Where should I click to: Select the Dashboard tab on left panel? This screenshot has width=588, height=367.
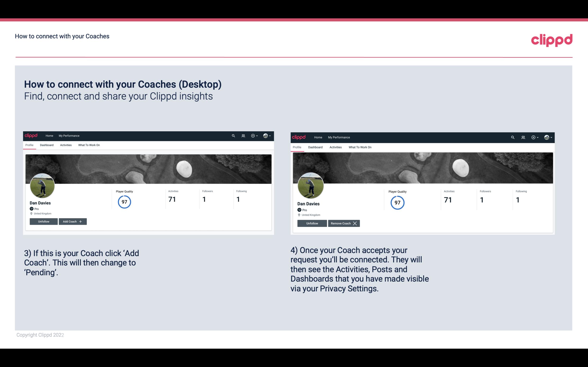pyautogui.click(x=46, y=145)
